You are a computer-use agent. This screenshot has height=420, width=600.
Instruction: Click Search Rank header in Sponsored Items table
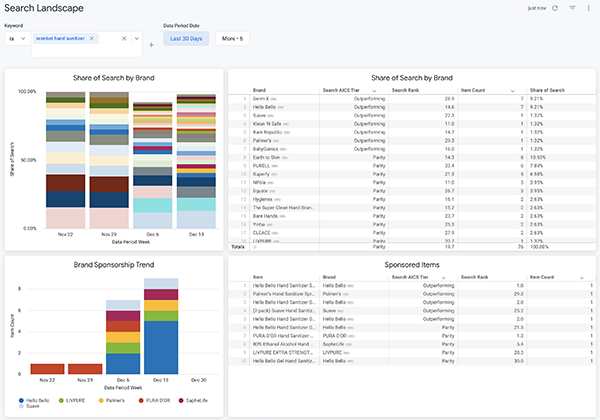pyautogui.click(x=474, y=277)
